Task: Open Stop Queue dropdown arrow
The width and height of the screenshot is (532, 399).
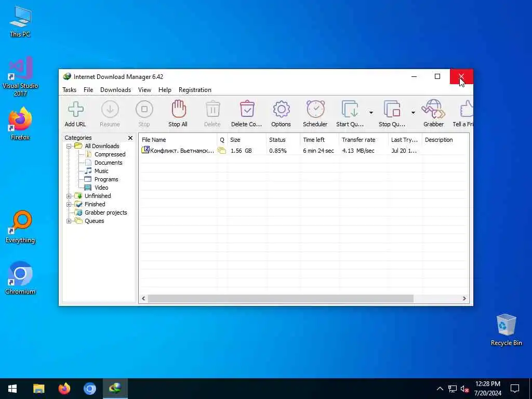Action: [x=413, y=113]
